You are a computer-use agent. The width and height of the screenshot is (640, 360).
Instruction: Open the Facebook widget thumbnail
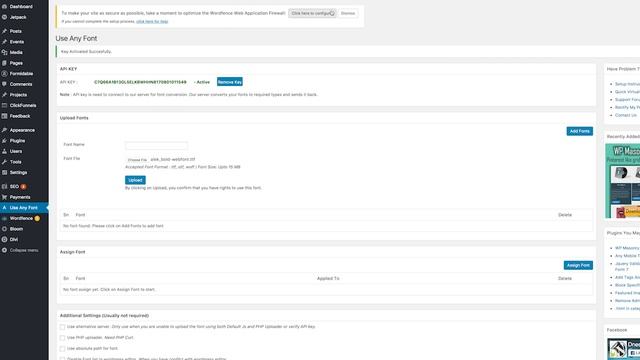[623, 349]
